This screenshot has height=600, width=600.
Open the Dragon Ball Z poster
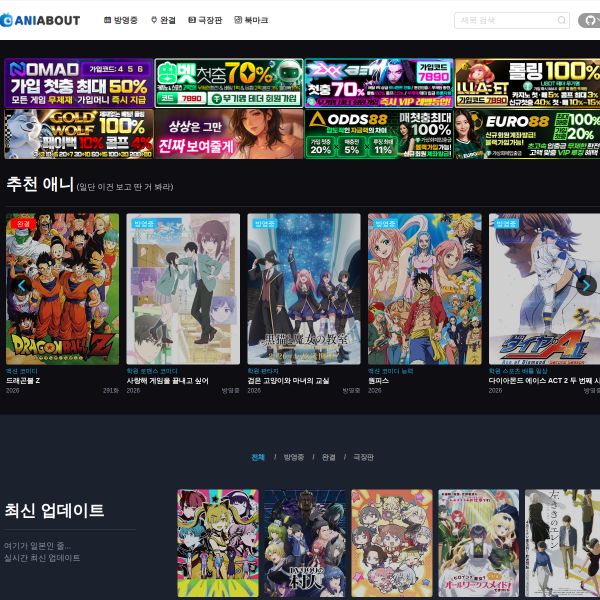click(x=62, y=289)
